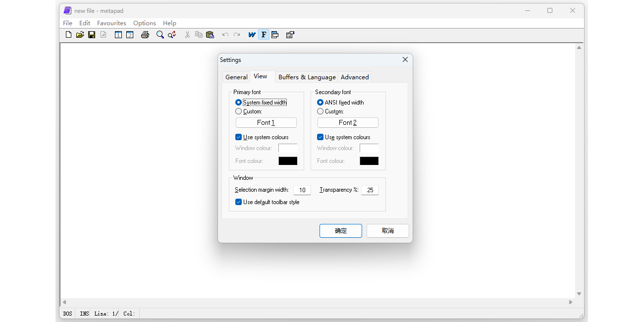Paste using the clipboard icon
The width and height of the screenshot is (644, 322).
(210, 35)
